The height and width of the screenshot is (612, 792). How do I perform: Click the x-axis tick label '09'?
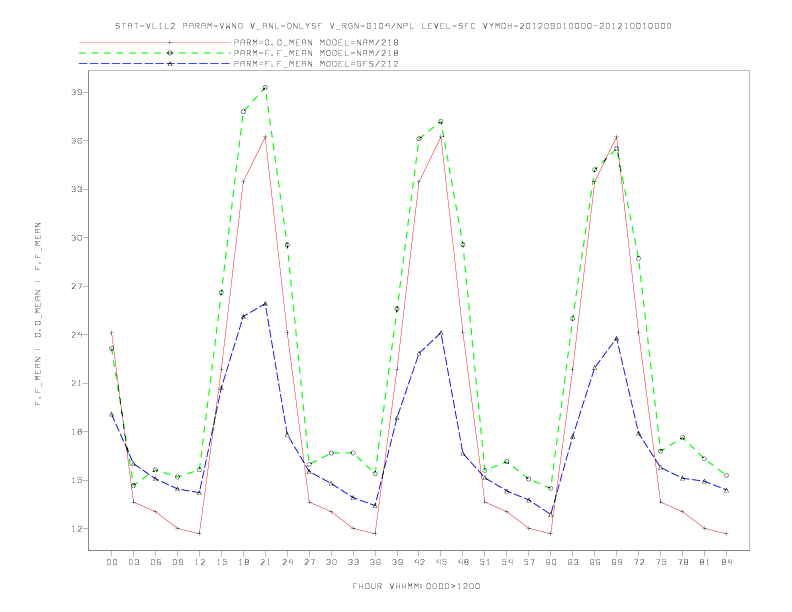coord(177,562)
